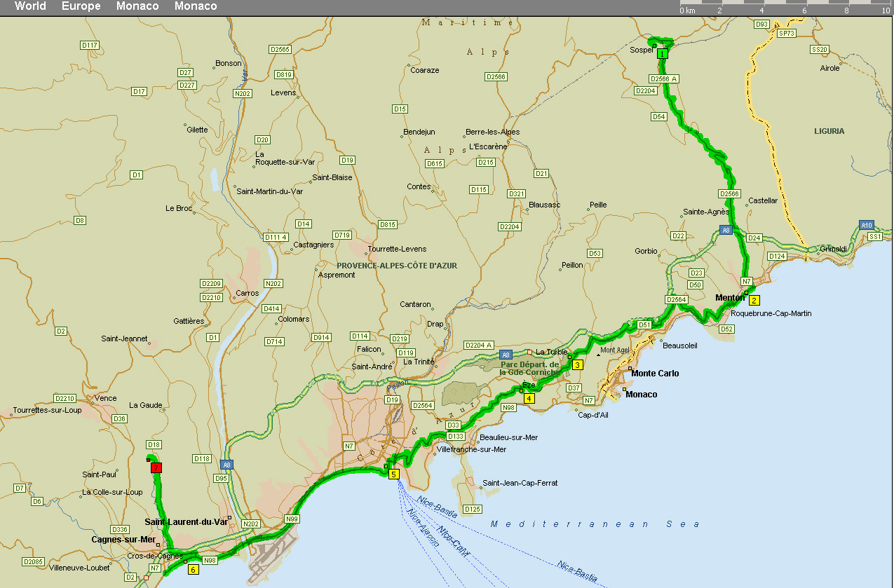The width and height of the screenshot is (894, 588).
Task: Select waypoint marker 2 at Menton
Action: [x=754, y=300]
